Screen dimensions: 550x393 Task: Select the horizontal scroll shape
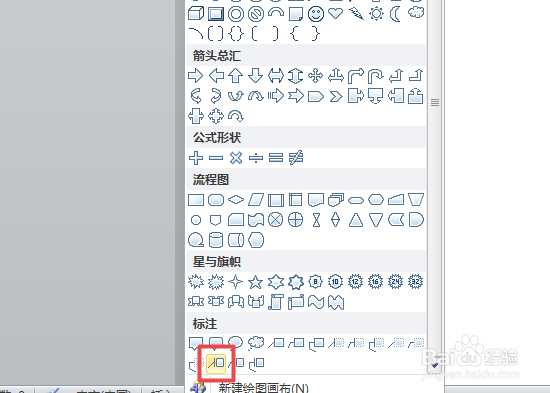(296, 302)
